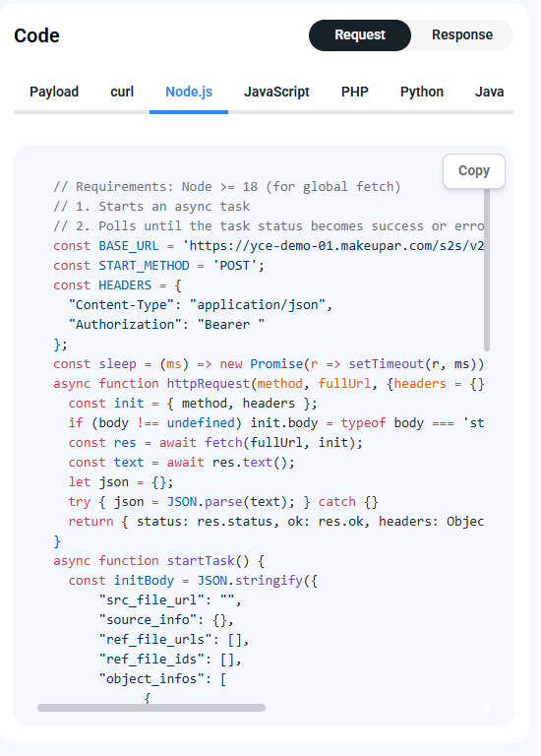Select the Node.js tab
The image size is (541, 756).
tap(189, 92)
